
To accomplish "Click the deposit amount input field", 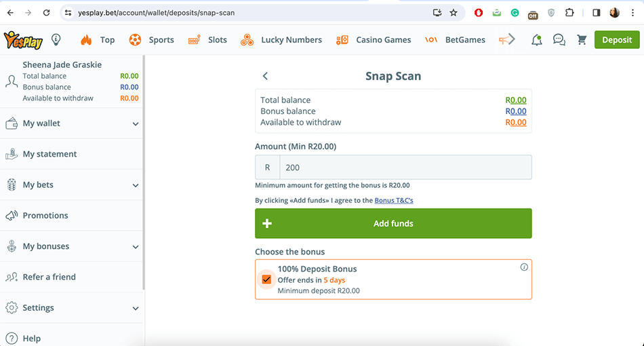I will [x=405, y=168].
